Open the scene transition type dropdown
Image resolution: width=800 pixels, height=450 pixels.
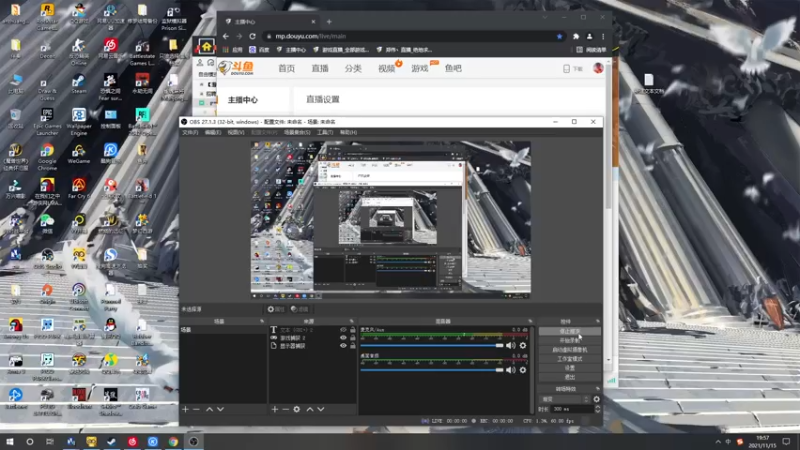point(564,399)
